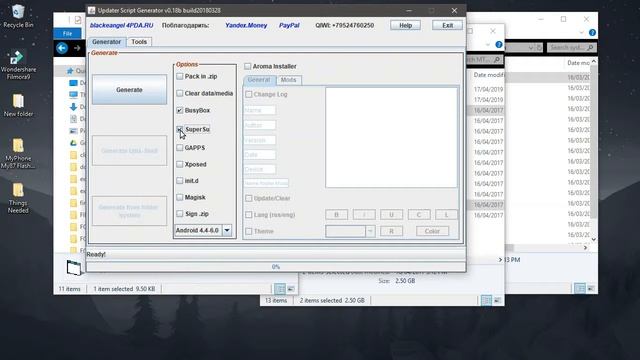Enable the Magisk option

point(180,197)
